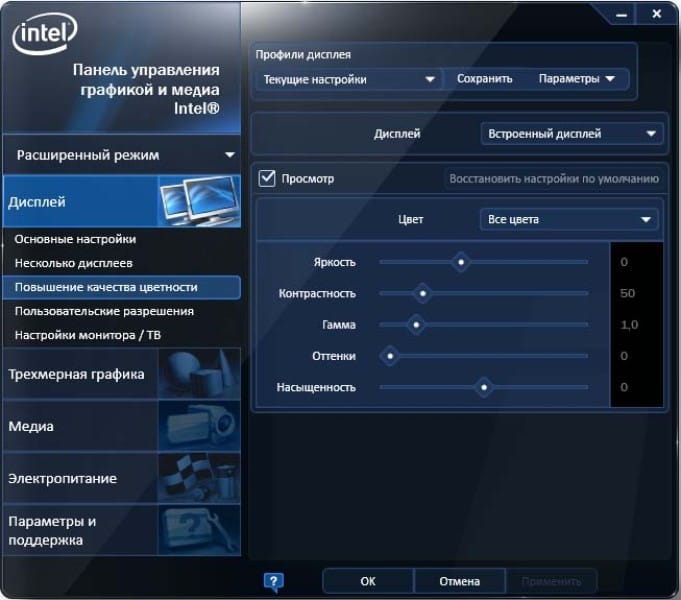The image size is (681, 600).
Task: Expand the Расширенный режим mode dropdown
Action: pos(122,155)
